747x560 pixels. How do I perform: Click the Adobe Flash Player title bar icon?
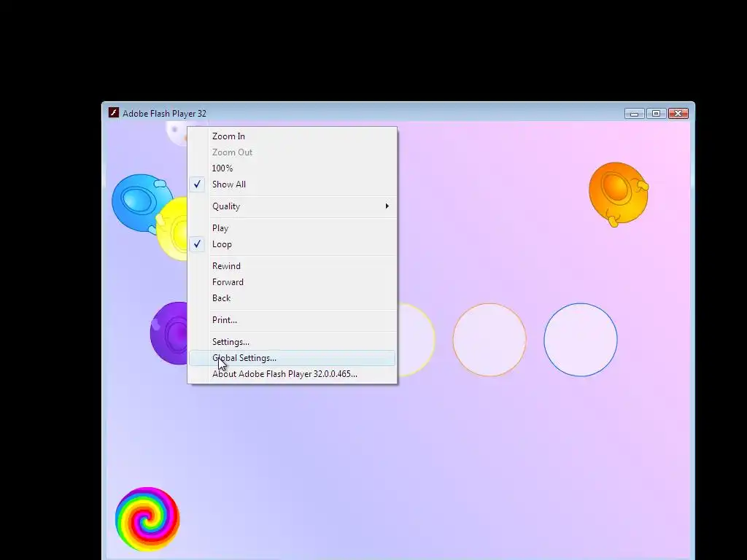[x=113, y=113]
